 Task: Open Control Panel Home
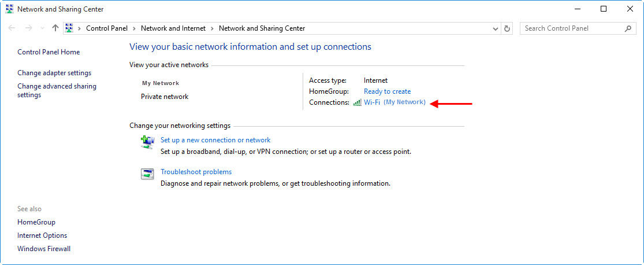point(49,52)
